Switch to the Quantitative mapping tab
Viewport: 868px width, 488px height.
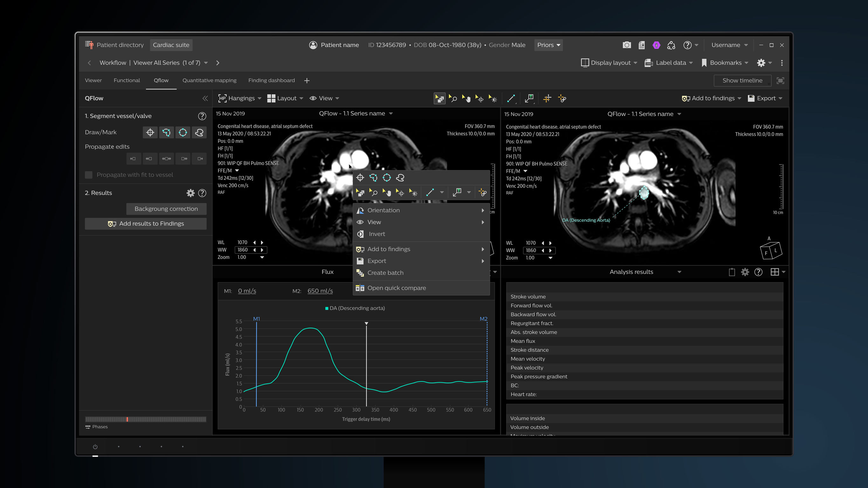pyautogui.click(x=209, y=80)
